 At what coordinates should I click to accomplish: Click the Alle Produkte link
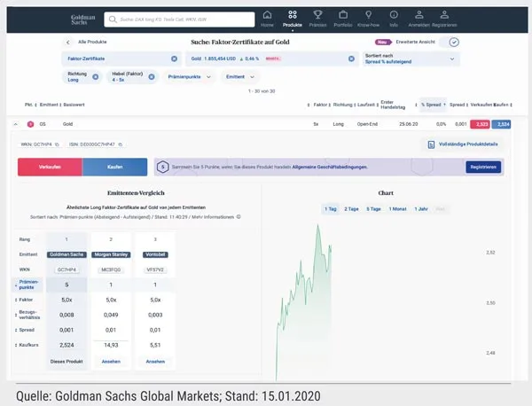(92, 42)
